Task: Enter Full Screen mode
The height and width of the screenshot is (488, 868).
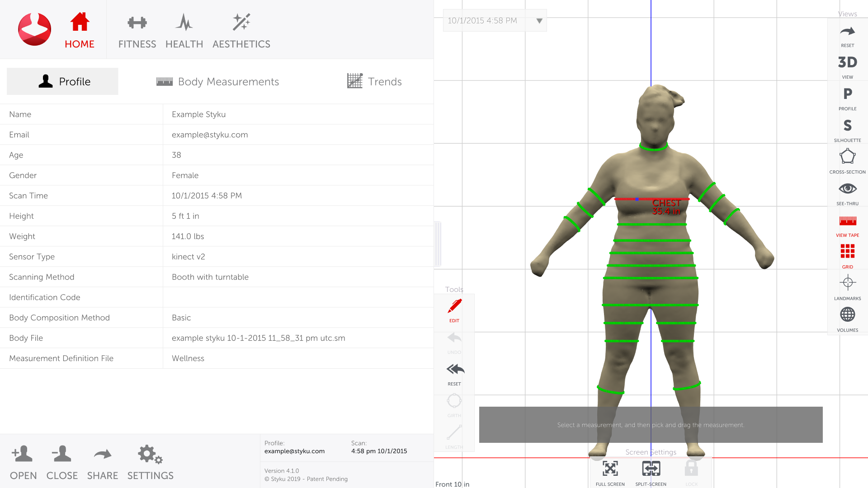Action: point(610,469)
